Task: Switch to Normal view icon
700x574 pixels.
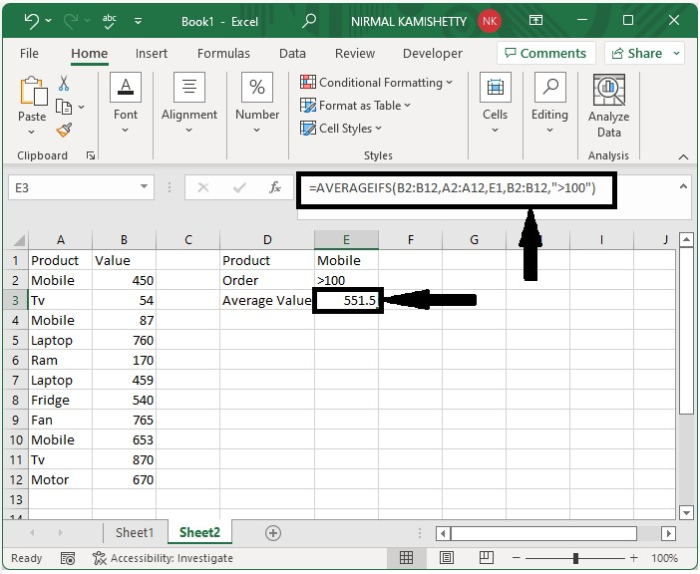Action: pyautogui.click(x=406, y=557)
